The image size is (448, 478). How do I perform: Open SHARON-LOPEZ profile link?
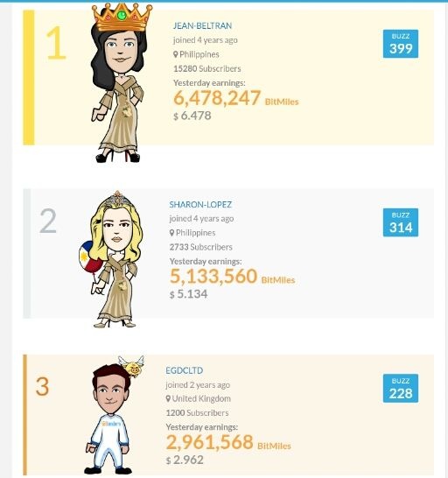(200, 205)
